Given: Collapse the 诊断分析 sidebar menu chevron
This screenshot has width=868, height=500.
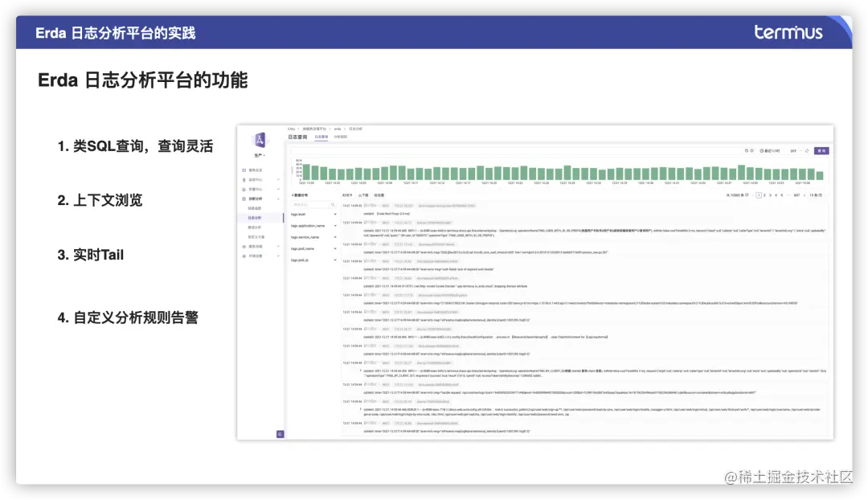Looking at the screenshot, I should [278, 199].
